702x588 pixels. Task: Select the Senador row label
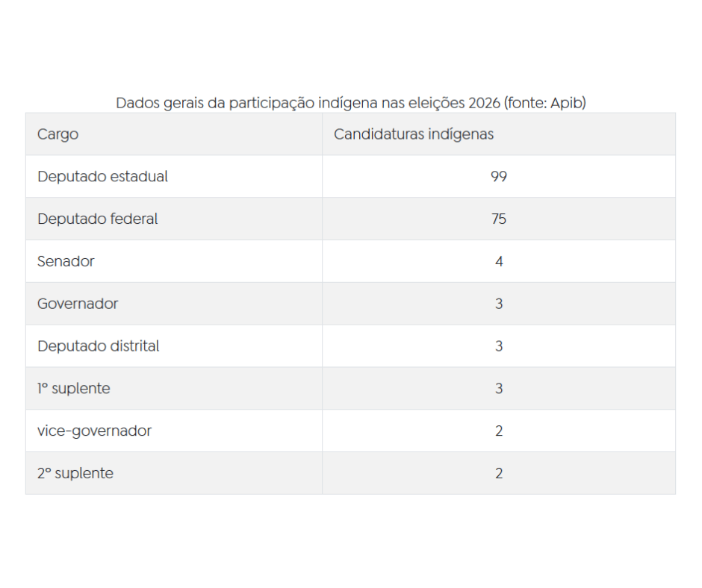[x=66, y=261]
